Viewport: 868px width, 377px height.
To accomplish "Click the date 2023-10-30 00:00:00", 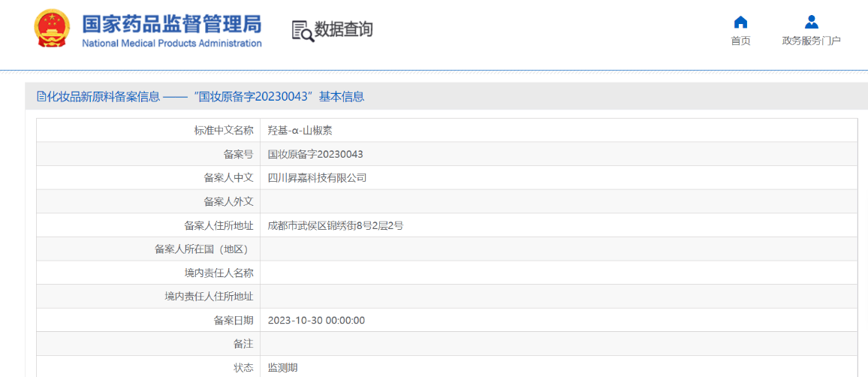I will (316, 321).
